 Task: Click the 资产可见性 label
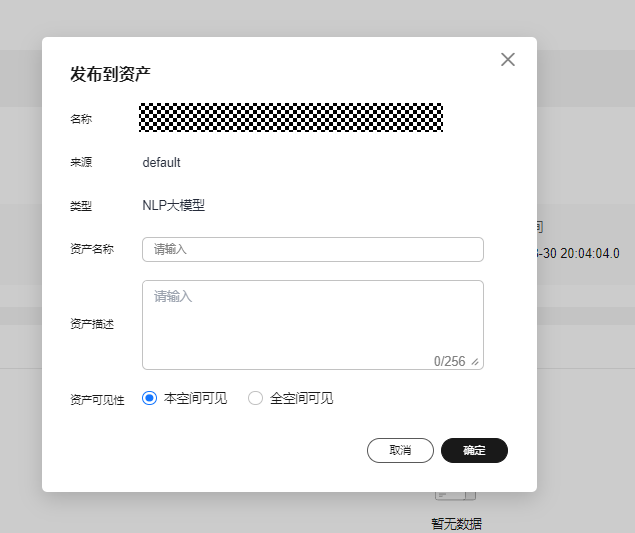(97, 400)
